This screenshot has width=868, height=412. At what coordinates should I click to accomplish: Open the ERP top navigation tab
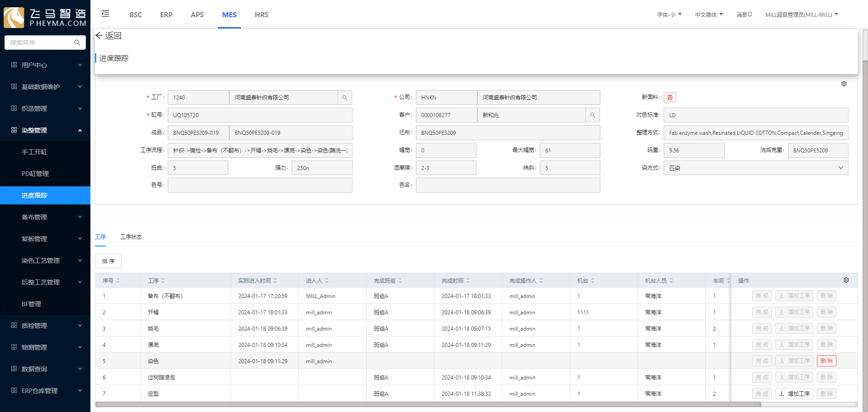(166, 14)
